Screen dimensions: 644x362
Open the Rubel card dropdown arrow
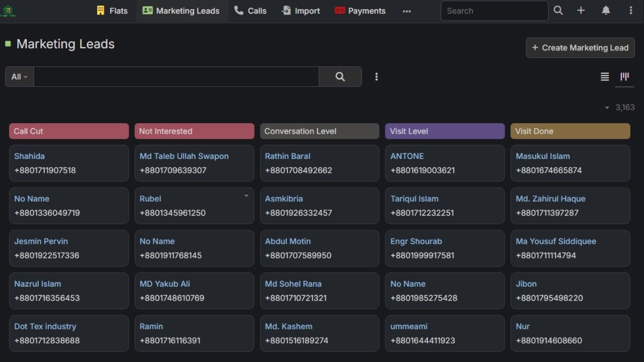point(247,196)
